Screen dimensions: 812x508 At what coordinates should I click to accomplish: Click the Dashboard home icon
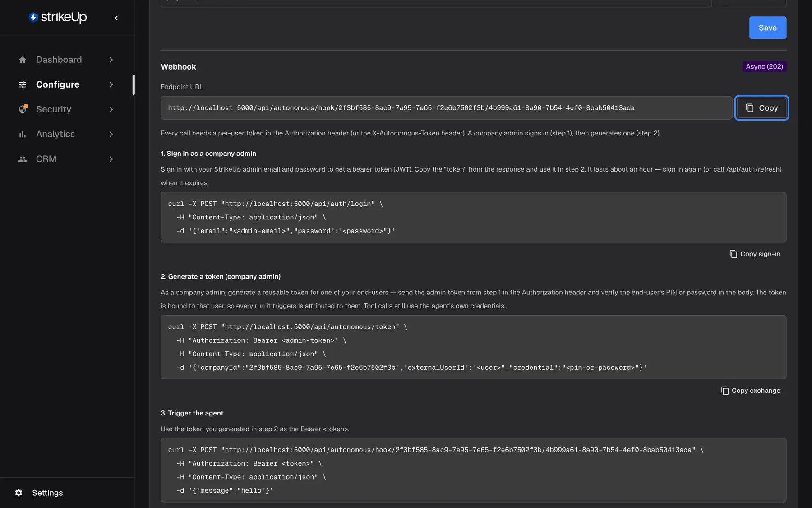23,60
